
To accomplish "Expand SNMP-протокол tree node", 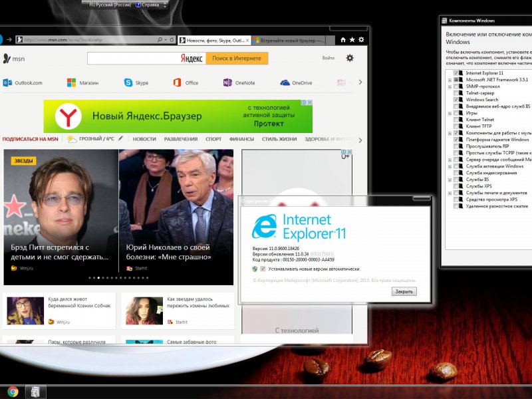I will click(x=450, y=87).
